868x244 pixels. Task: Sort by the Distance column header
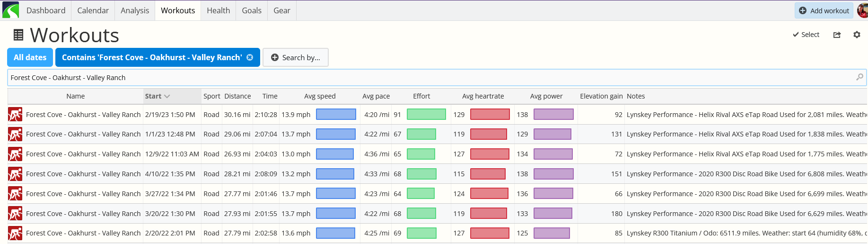click(x=237, y=96)
